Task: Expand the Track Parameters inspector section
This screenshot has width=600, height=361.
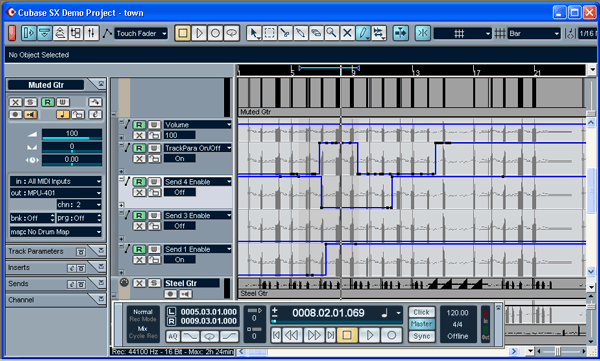Action: coord(101,251)
